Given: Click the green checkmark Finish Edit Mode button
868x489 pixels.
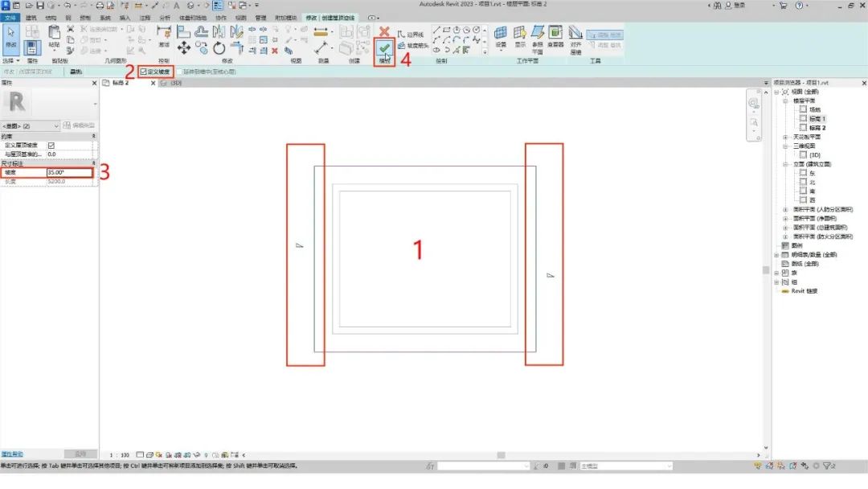Looking at the screenshot, I should [x=384, y=49].
